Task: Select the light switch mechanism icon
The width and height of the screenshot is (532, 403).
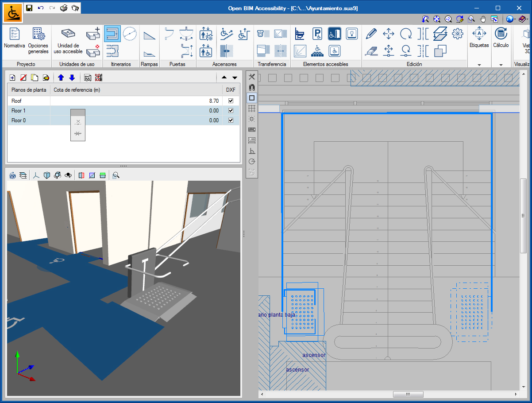Action: click(352, 34)
